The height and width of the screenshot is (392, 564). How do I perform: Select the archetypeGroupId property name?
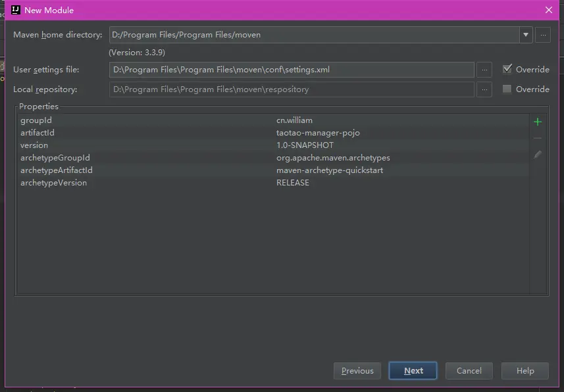(55, 158)
